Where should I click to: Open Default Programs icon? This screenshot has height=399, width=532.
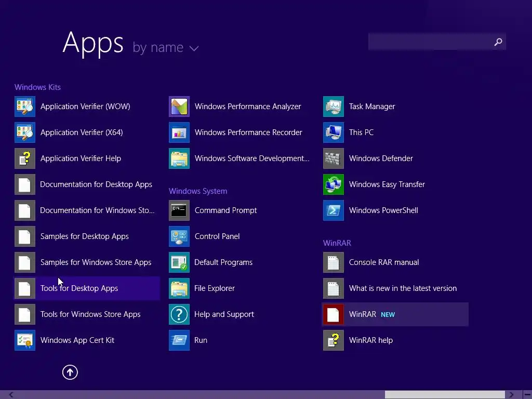point(179,262)
